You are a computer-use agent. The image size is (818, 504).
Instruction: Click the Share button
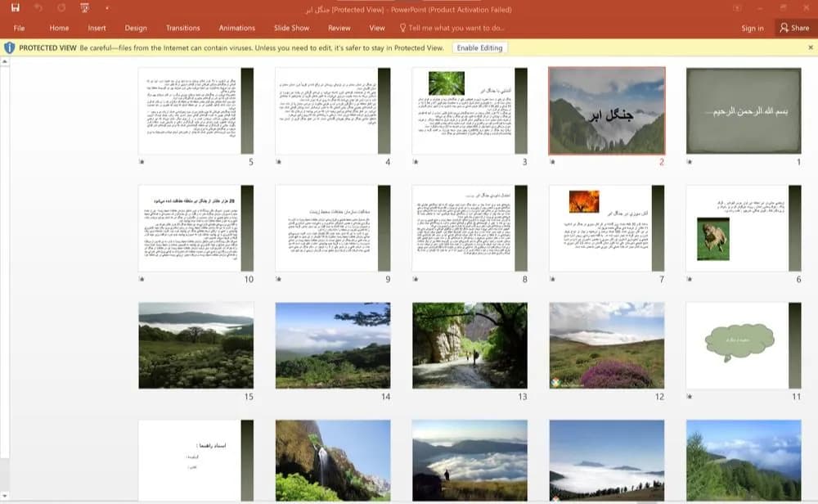[x=794, y=28]
